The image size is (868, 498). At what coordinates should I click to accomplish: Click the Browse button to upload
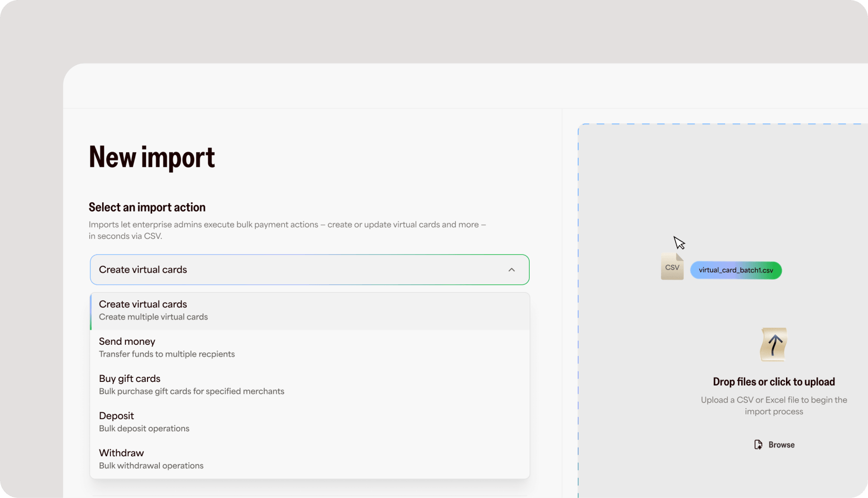click(774, 445)
